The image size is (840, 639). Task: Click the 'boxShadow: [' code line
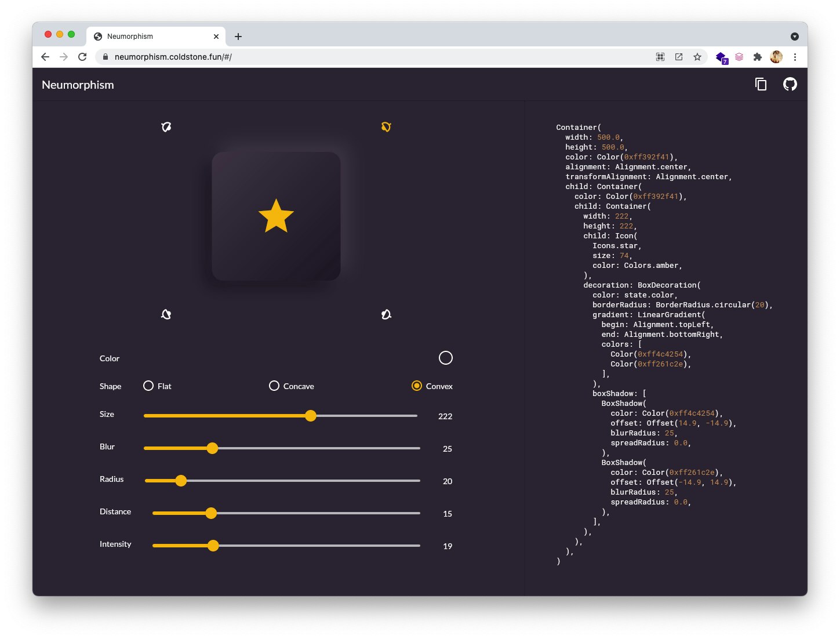(x=619, y=394)
